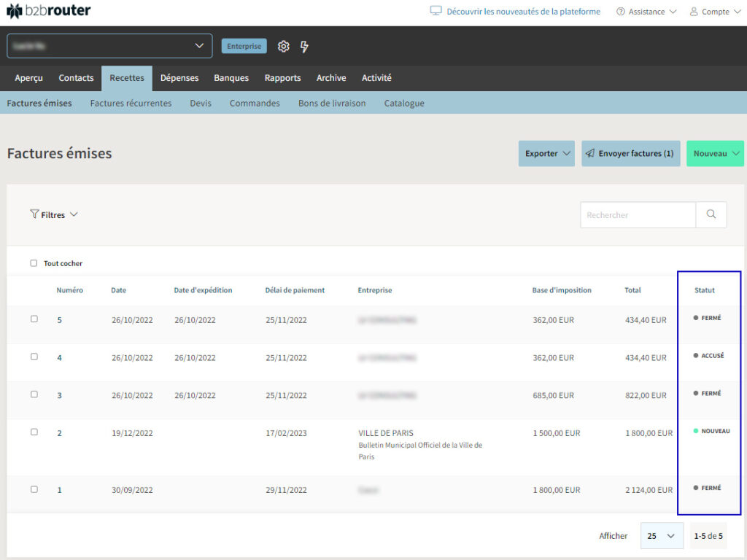747x560 pixels.
Task: Click the ACCUSÉ status of invoice 4
Action: click(709, 356)
